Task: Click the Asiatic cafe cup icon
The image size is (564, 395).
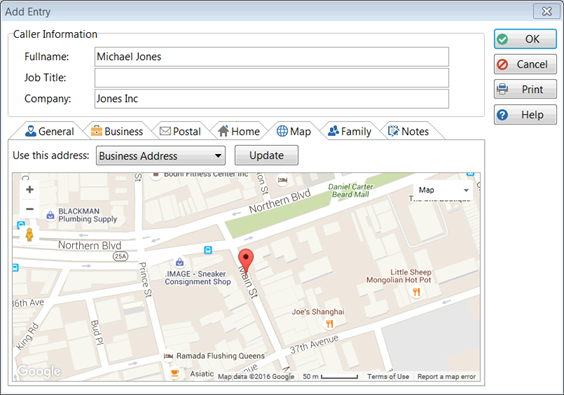Action: tap(175, 373)
